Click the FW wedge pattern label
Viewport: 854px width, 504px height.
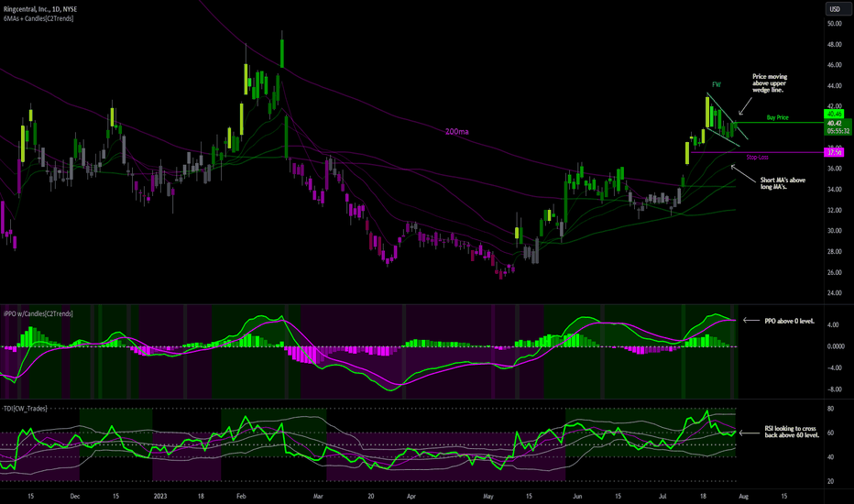pyautogui.click(x=717, y=84)
